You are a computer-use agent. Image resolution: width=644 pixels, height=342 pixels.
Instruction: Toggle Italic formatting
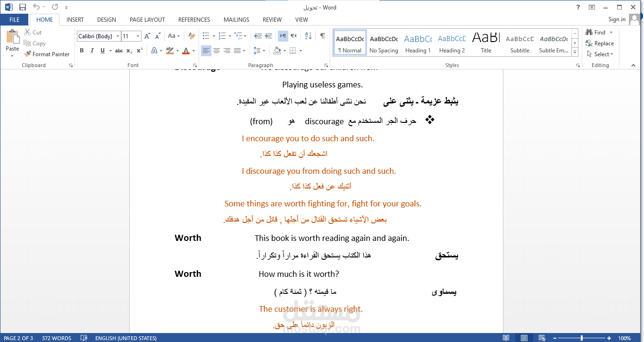pos(92,51)
